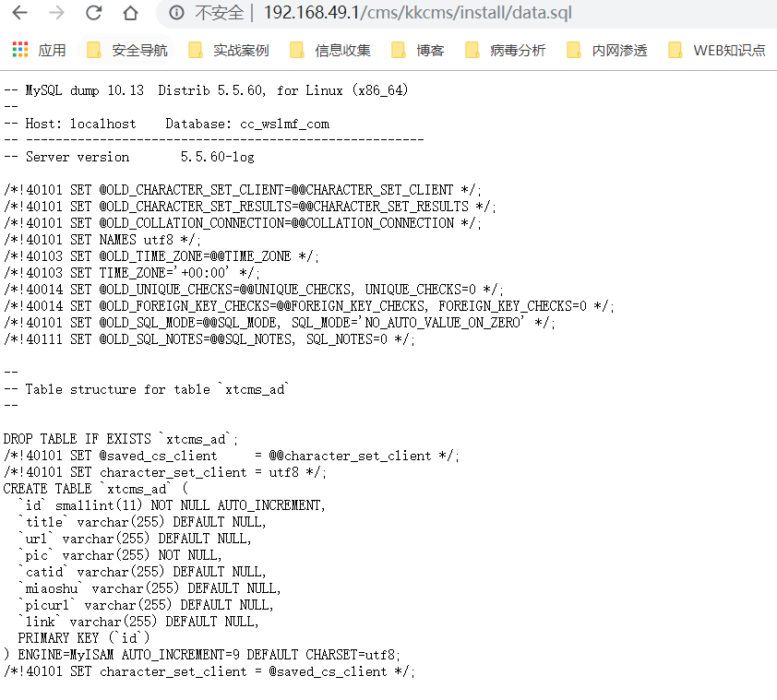Click the 'url varchar(255)' column definition
777x700 pixels.
click(135, 539)
